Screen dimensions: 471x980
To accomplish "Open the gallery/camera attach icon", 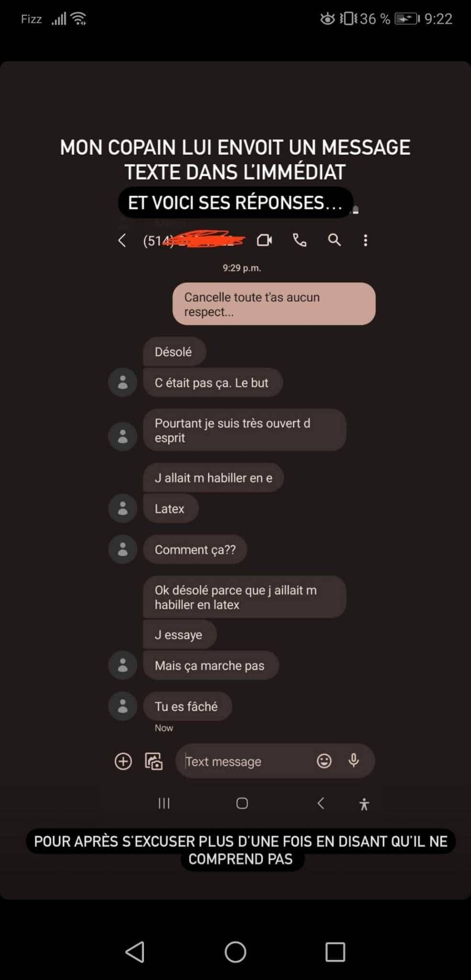I will (154, 761).
